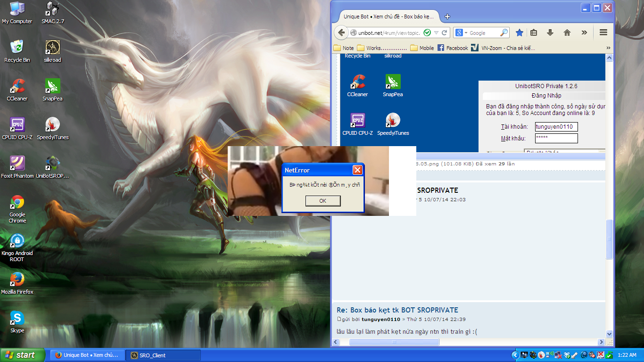Open blue smiley tray icon
Screen dimensions: 644x362
[584, 355]
